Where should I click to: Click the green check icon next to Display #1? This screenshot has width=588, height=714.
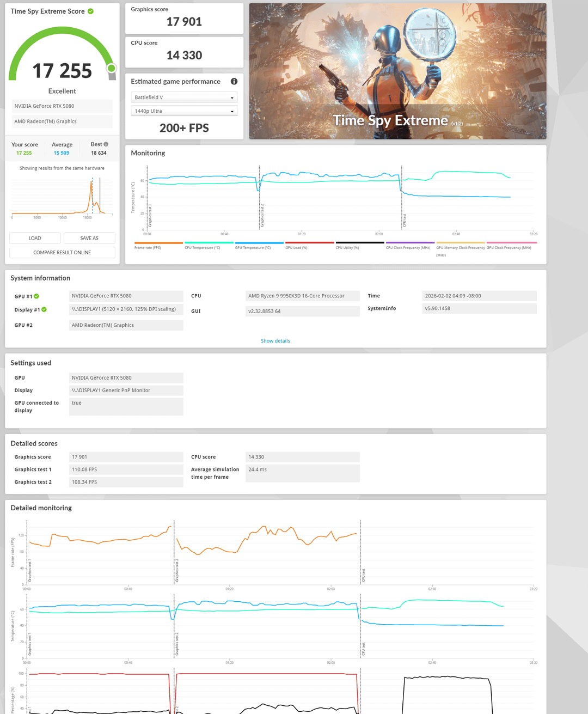click(44, 309)
